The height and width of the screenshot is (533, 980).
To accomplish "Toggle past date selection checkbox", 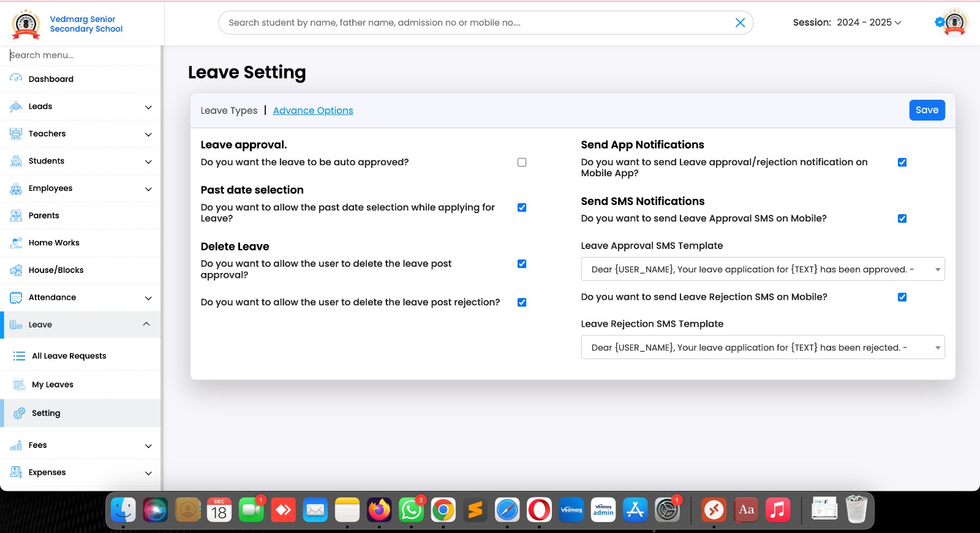I will (522, 207).
